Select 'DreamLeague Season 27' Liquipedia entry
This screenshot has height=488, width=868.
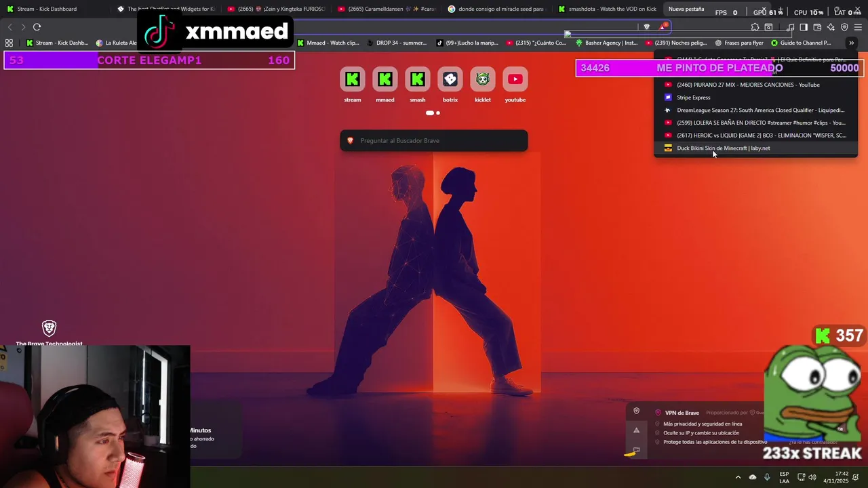(x=755, y=110)
